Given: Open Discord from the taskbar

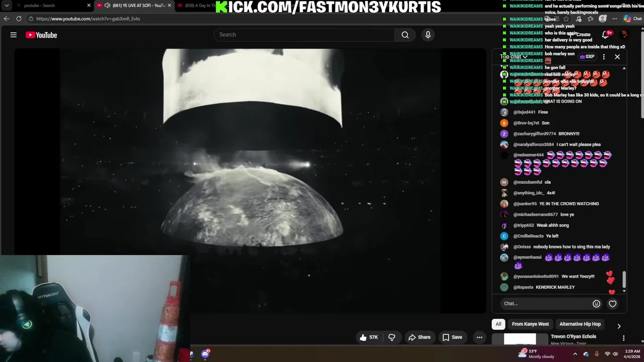Looking at the screenshot, I should pos(205,354).
